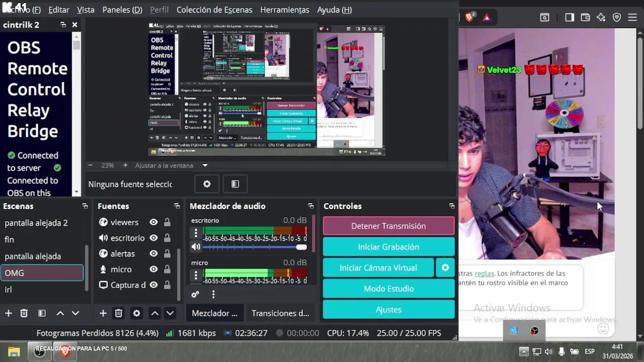Switch to the Transiciones de escena tab

pos(280,313)
